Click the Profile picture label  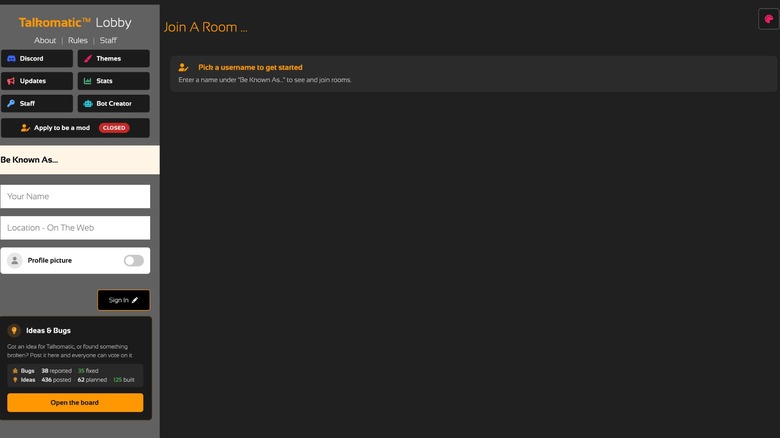pyautogui.click(x=50, y=260)
